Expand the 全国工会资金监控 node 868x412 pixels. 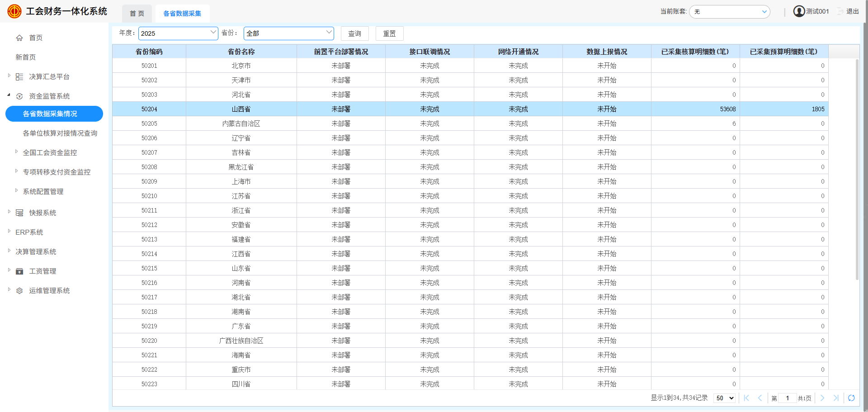pyautogui.click(x=16, y=152)
